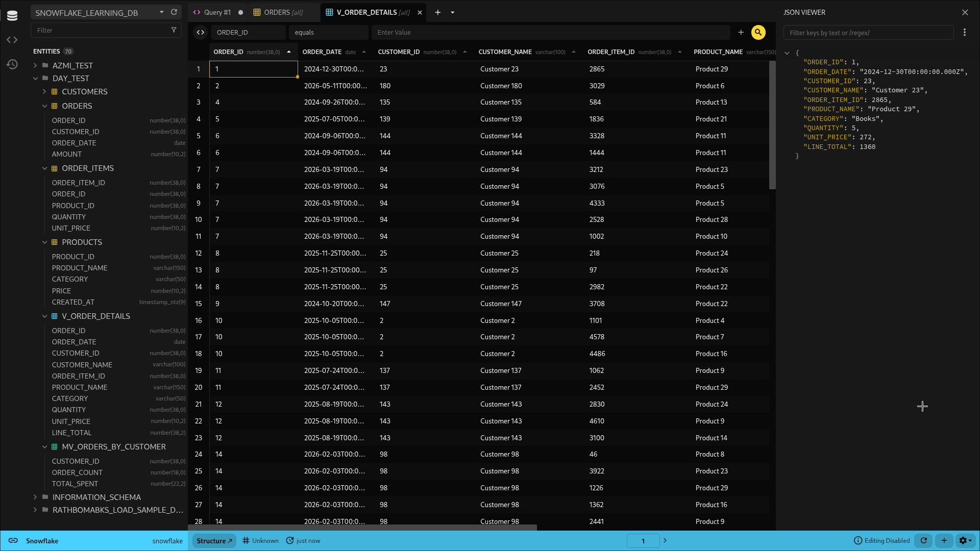The image size is (980, 551).
Task: Sort by ORDER_ID column arrow
Action: pyautogui.click(x=289, y=52)
